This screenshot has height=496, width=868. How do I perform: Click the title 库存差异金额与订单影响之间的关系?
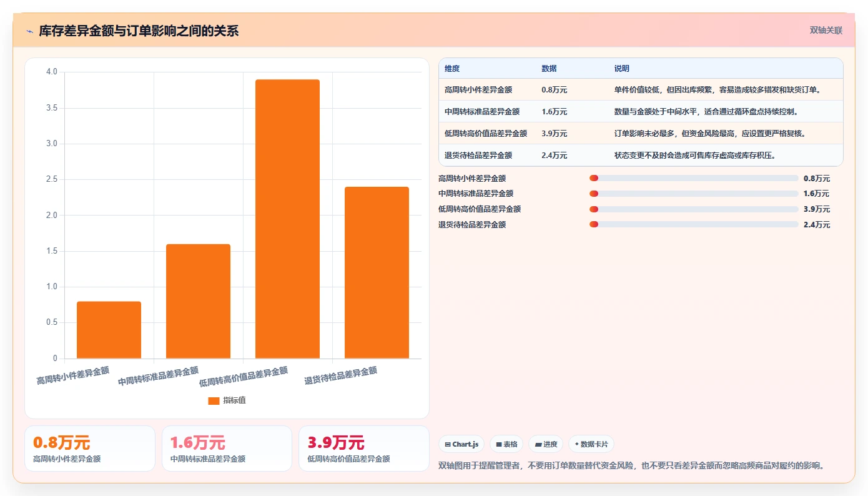click(139, 31)
